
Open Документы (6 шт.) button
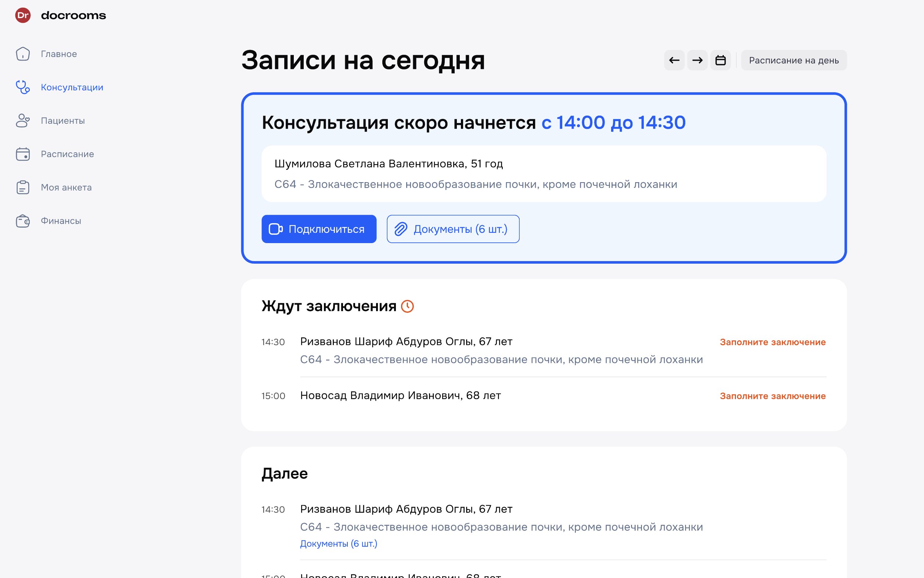point(453,229)
